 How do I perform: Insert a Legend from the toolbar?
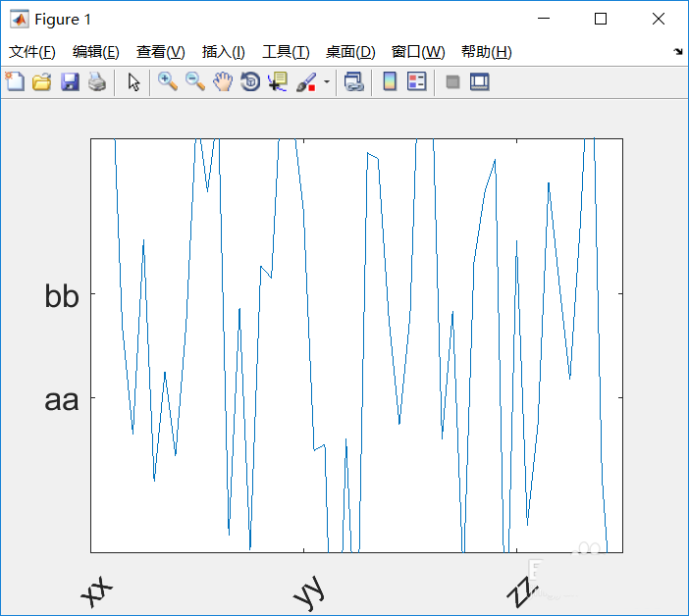click(416, 81)
